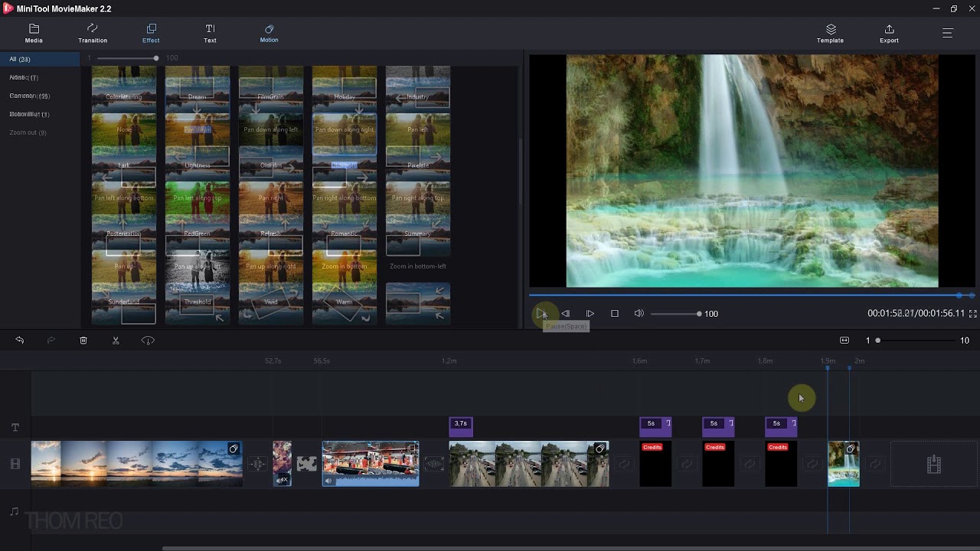The height and width of the screenshot is (551, 980).
Task: Seek on the preview progress bar
Action: click(x=750, y=295)
